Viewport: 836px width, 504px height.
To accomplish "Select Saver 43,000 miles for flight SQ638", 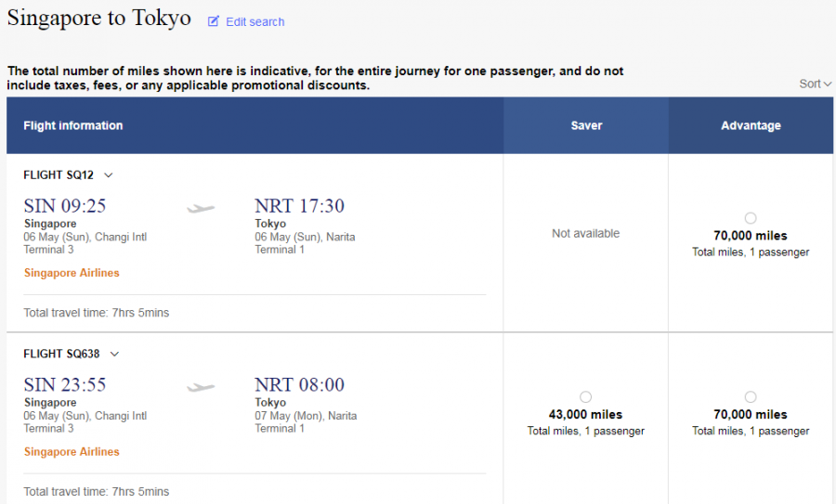I will pyautogui.click(x=585, y=397).
